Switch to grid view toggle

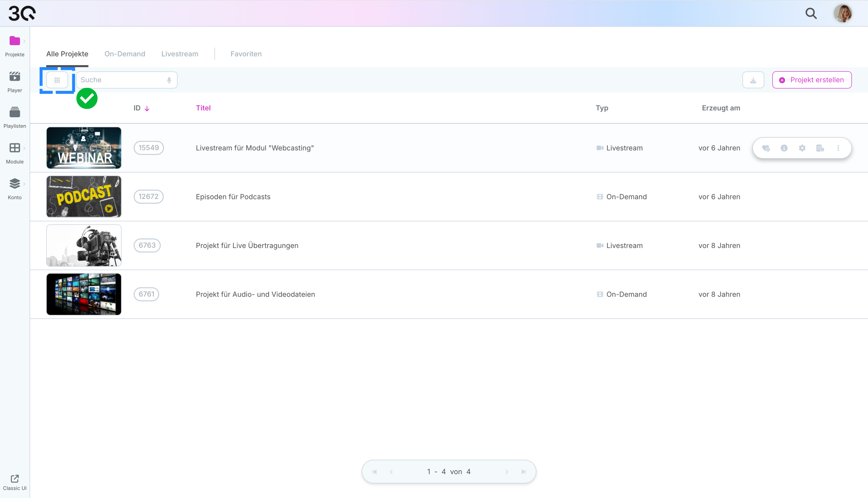pyautogui.click(x=57, y=80)
